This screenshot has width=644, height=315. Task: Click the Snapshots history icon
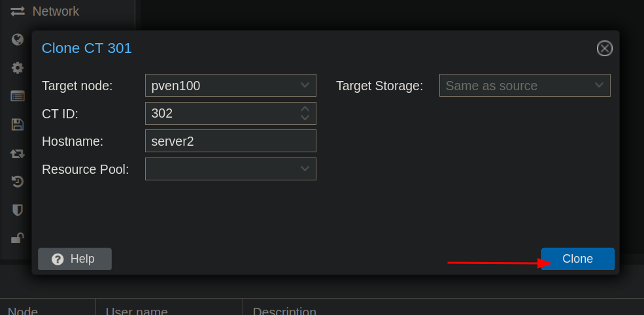pos(18,182)
